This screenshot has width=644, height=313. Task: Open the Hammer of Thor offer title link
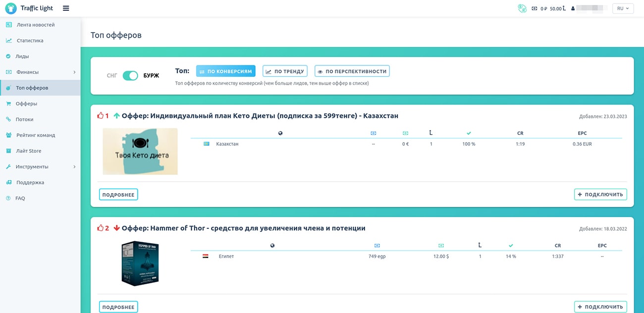(x=244, y=228)
